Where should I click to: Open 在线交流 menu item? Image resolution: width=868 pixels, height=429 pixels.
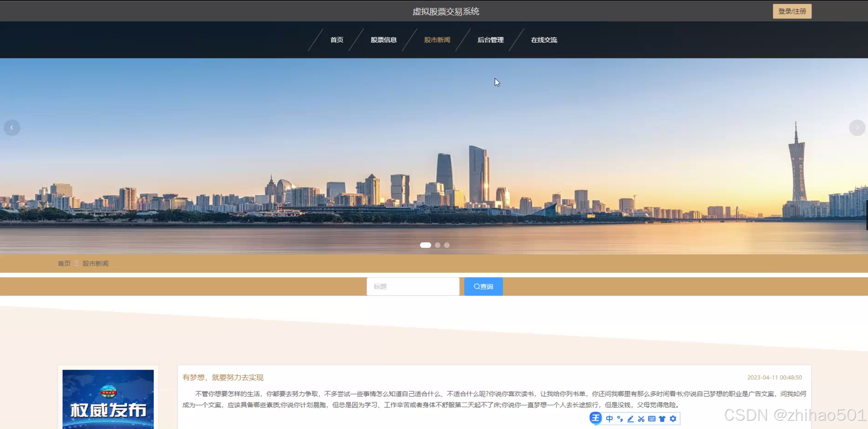pos(544,40)
